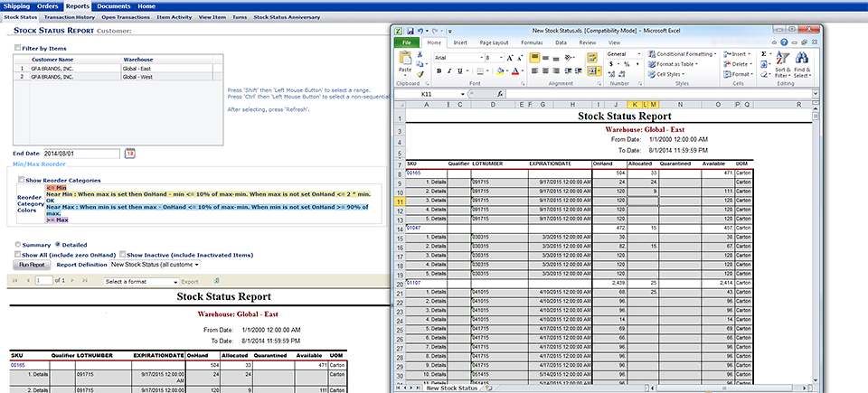868x393 pixels.
Task: Click the Run Report button
Action: pyautogui.click(x=32, y=266)
